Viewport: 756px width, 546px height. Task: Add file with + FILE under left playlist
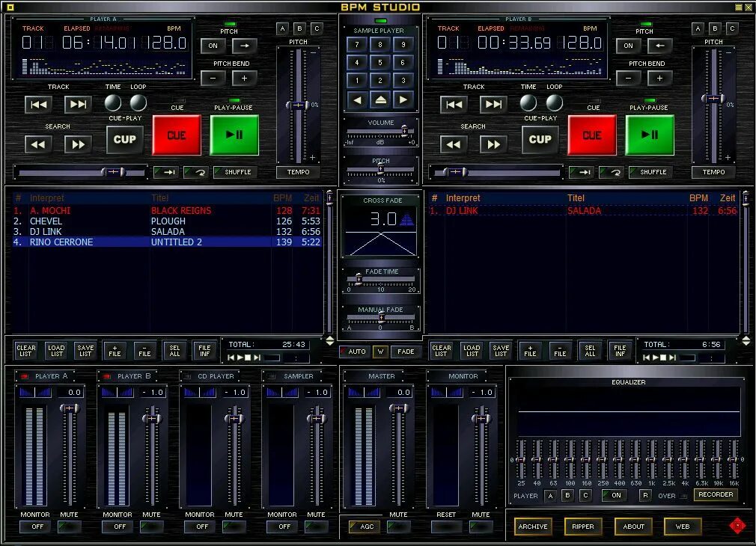click(115, 350)
